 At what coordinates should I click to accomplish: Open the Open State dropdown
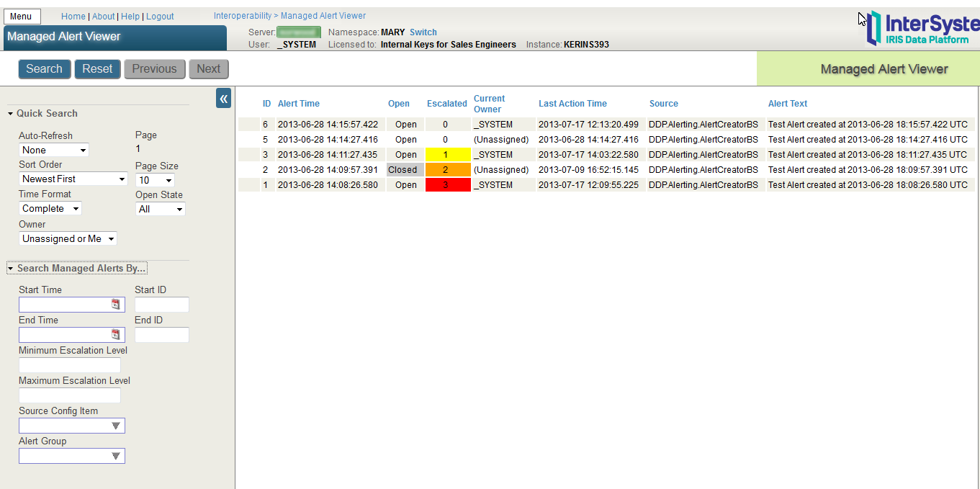coord(161,209)
